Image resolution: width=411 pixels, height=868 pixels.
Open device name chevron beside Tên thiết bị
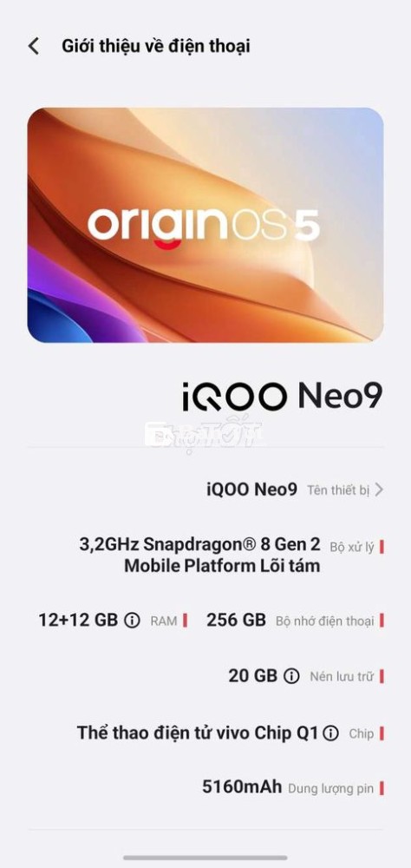coord(379,490)
